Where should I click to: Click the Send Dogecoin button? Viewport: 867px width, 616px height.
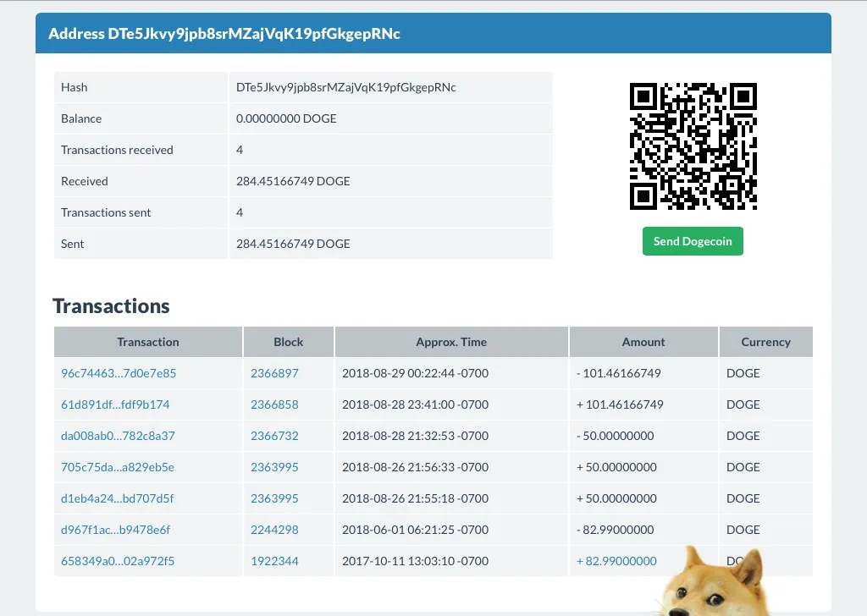point(693,241)
